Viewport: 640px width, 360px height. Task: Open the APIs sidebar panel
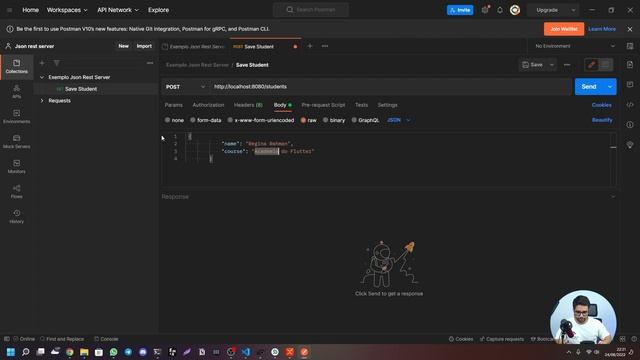tap(16, 91)
